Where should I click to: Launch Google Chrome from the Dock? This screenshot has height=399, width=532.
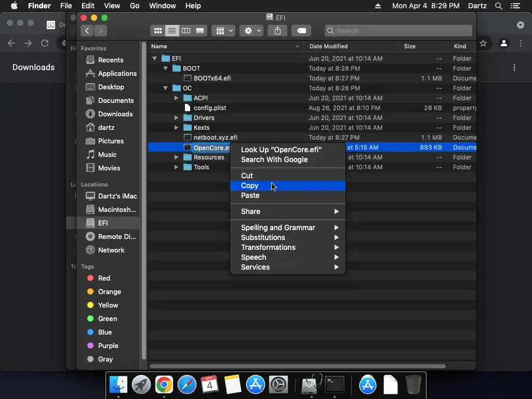164,385
